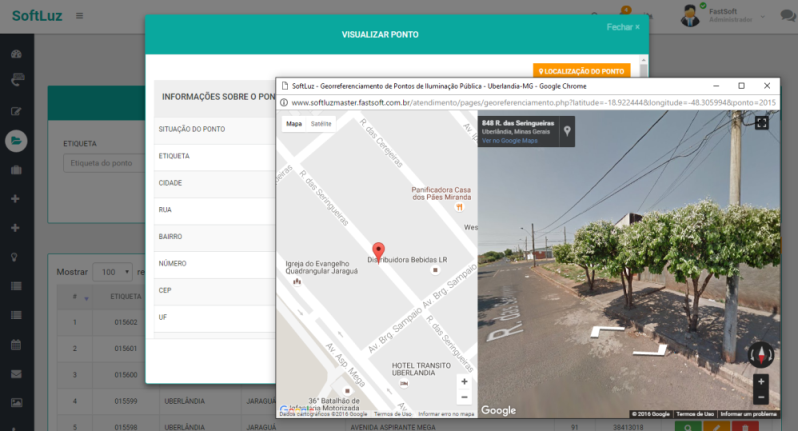798x431 pixels.
Task: Select table cell 015602
Action: coord(126,322)
